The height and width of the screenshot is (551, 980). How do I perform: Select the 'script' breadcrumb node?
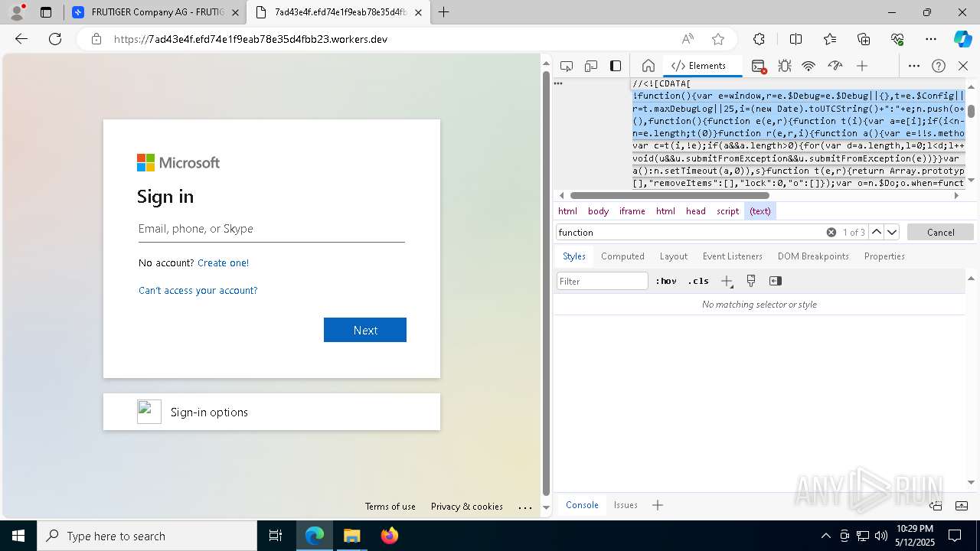[x=727, y=211]
